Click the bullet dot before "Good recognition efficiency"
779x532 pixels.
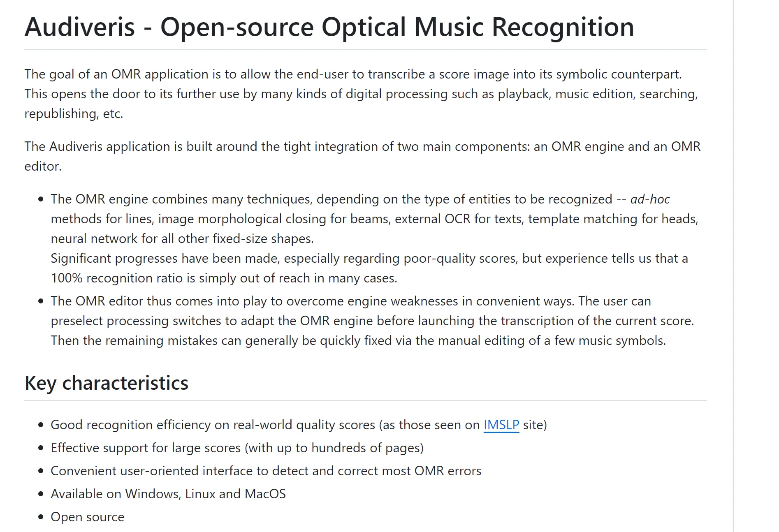(41, 425)
